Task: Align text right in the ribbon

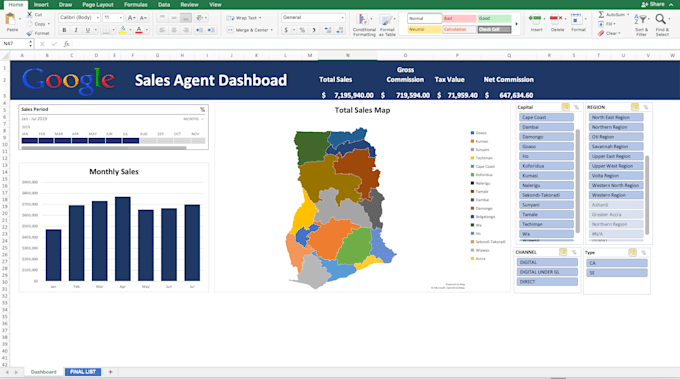Action: click(x=186, y=30)
